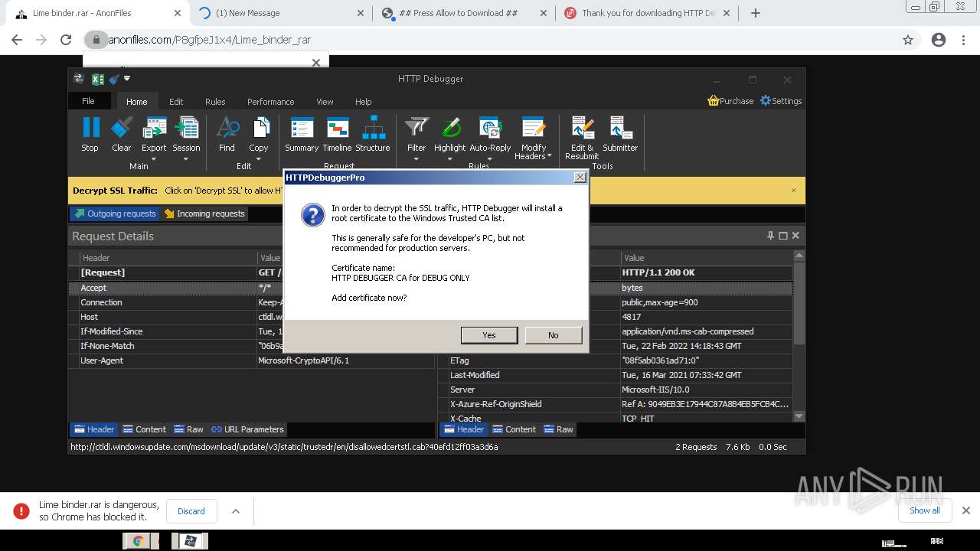Open a new Chrome tab
The image size is (980, 551).
pos(756,13)
